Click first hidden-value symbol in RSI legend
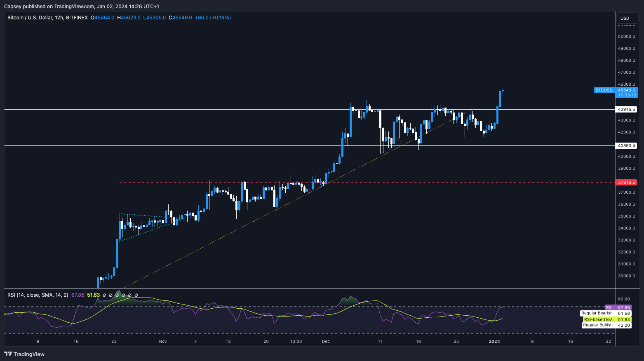The height and width of the screenshot is (361, 644). click(104, 295)
